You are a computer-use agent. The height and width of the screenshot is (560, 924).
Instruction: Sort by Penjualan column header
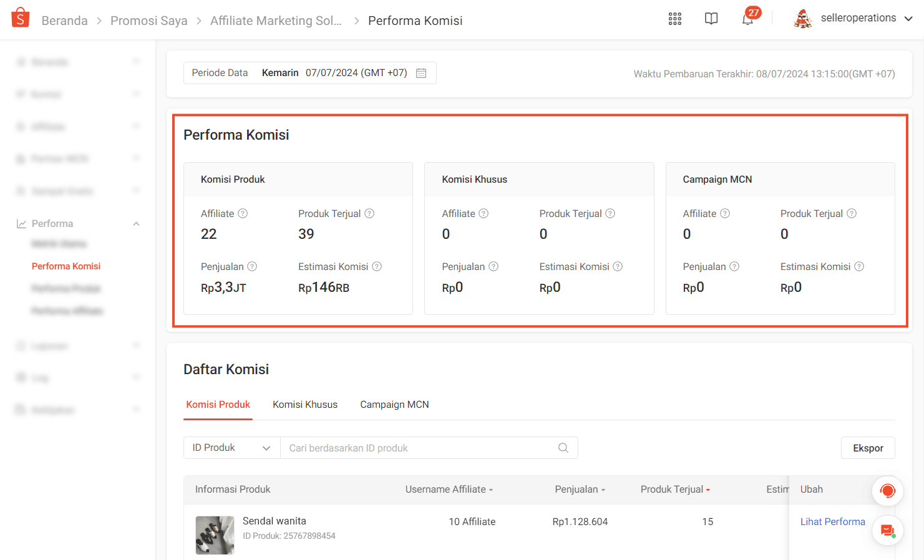point(580,490)
